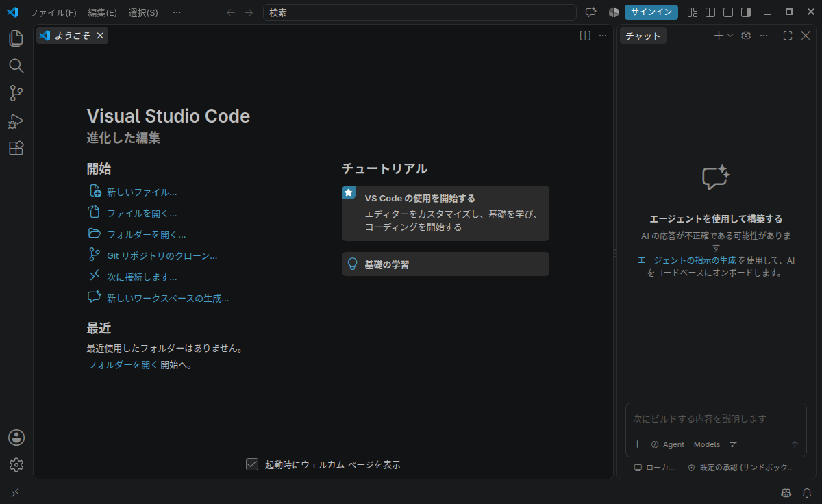Open the ローカ... session target picker
The image size is (822, 504).
(655, 468)
